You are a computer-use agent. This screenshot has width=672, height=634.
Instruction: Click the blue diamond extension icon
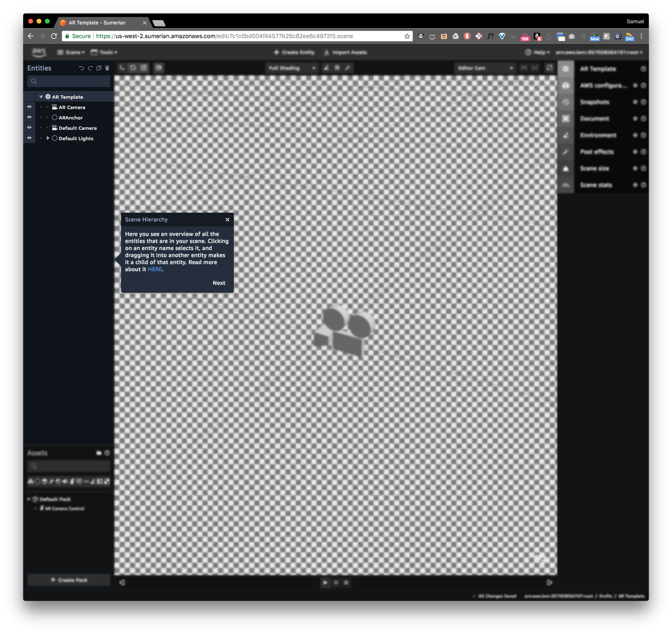[x=502, y=36]
